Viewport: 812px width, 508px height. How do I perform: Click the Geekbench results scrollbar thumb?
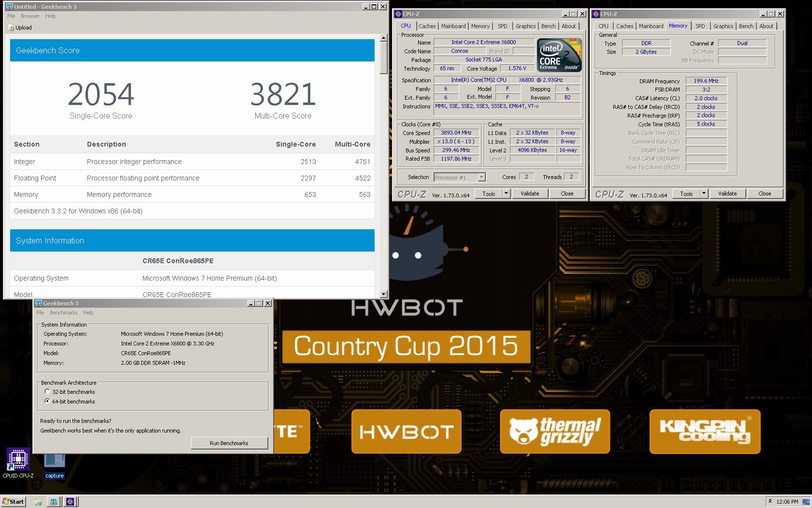[383, 58]
